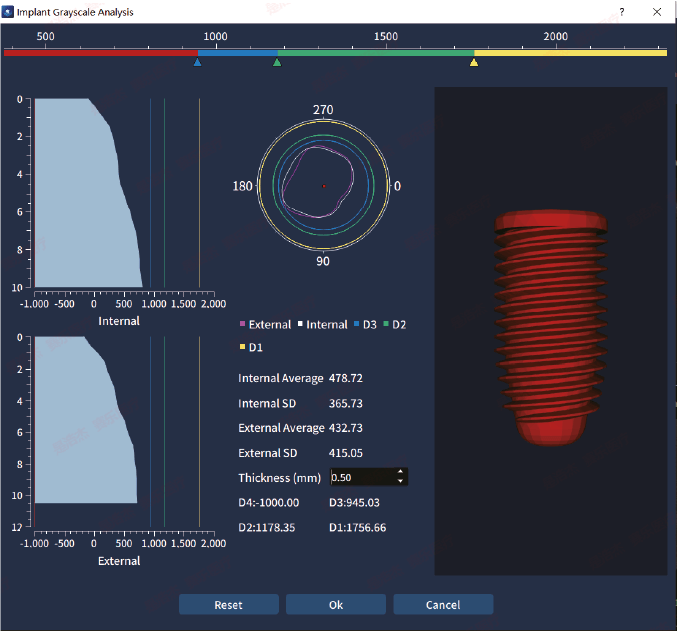This screenshot has height=631, width=678.
Task: Click the green segment of the grayscale bar
Action: pos(376,53)
